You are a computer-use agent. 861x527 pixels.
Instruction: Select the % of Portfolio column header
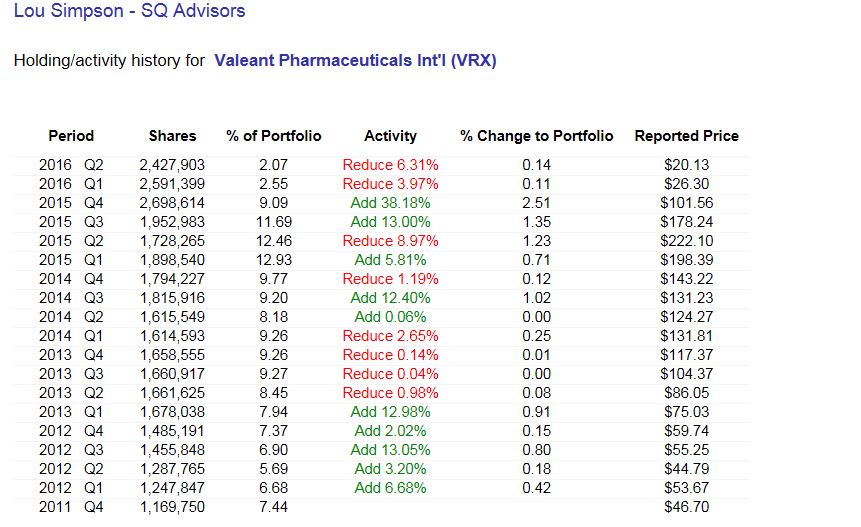tap(274, 136)
